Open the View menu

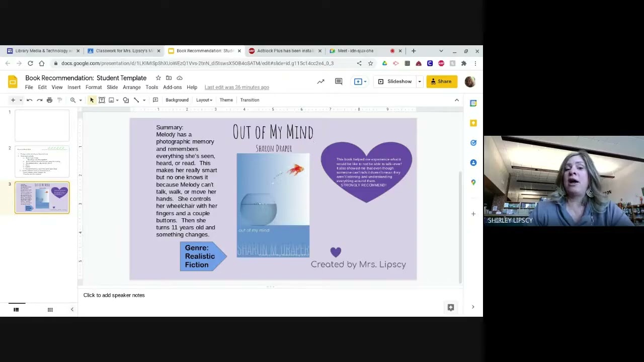click(57, 87)
